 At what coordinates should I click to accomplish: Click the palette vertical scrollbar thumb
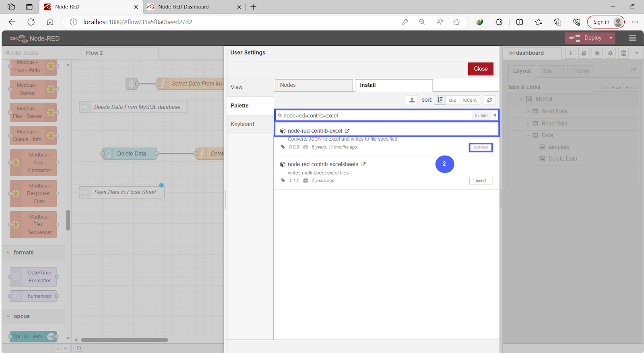(x=68, y=220)
